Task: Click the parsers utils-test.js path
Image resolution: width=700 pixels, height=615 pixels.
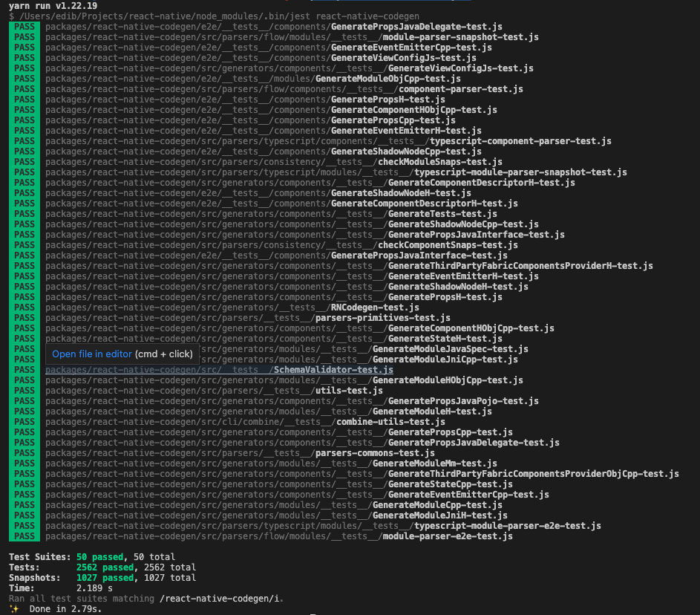Action: [215, 391]
